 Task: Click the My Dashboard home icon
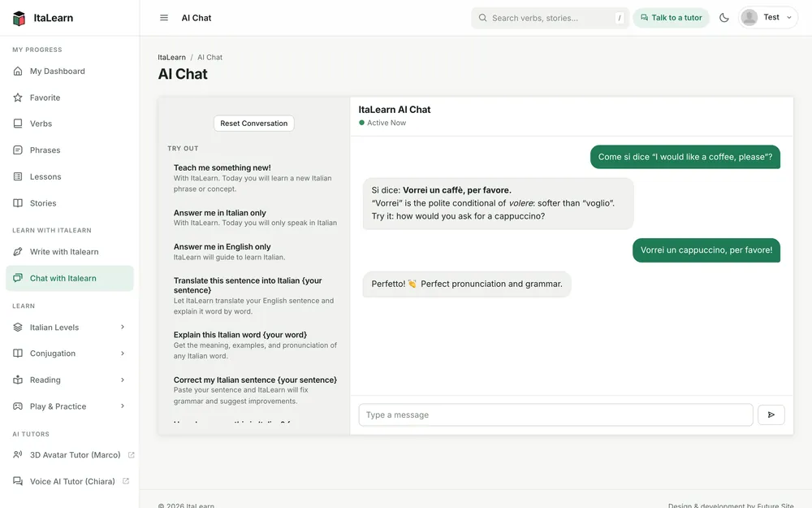(x=18, y=71)
